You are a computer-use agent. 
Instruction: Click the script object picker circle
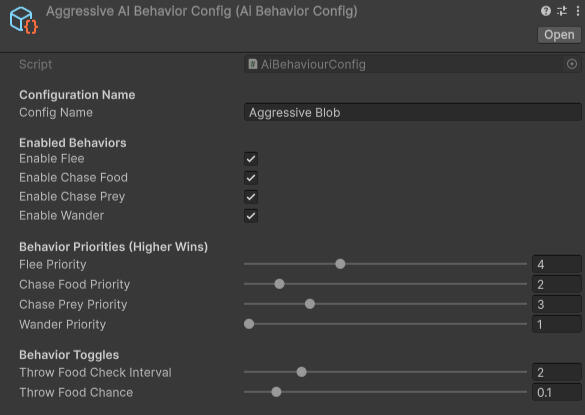pos(572,64)
